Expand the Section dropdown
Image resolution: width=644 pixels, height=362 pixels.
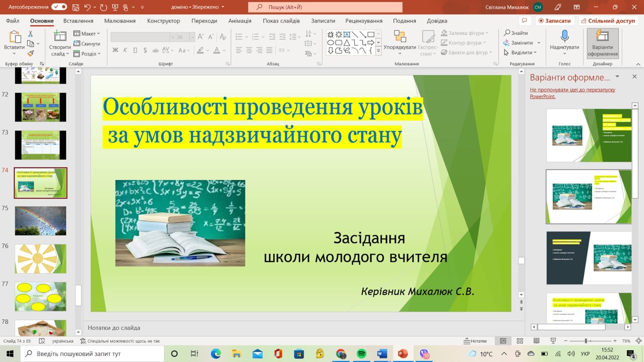pos(87,54)
